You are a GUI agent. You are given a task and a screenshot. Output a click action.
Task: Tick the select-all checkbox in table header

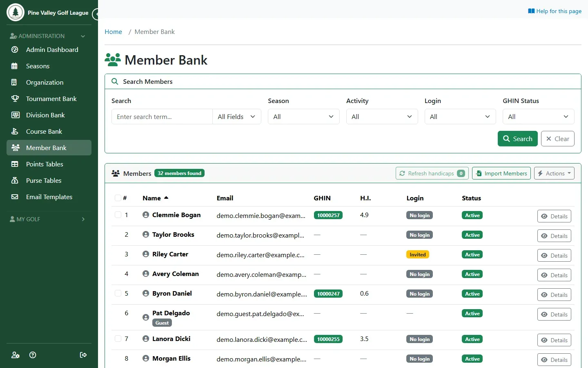[x=118, y=198]
